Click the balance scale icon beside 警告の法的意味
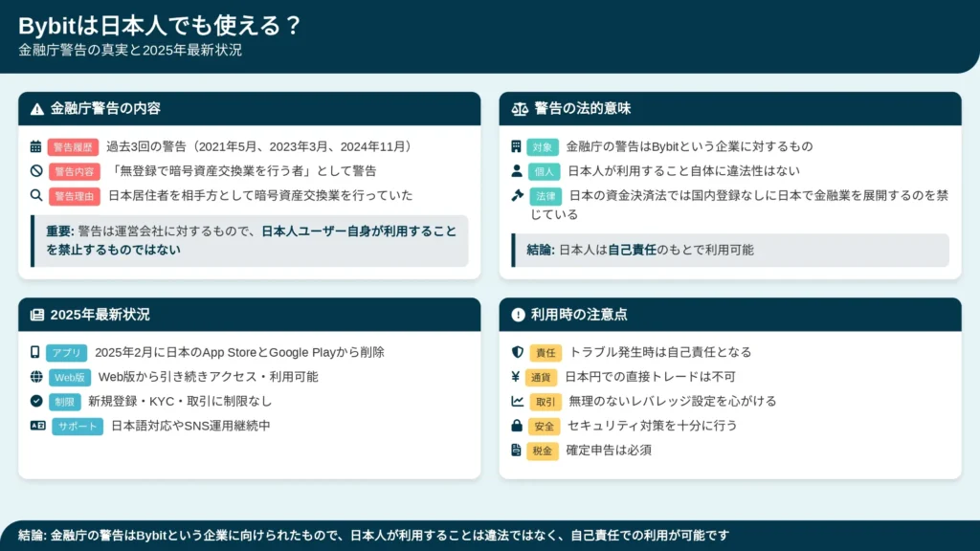This screenshot has width=980, height=551. (x=520, y=109)
